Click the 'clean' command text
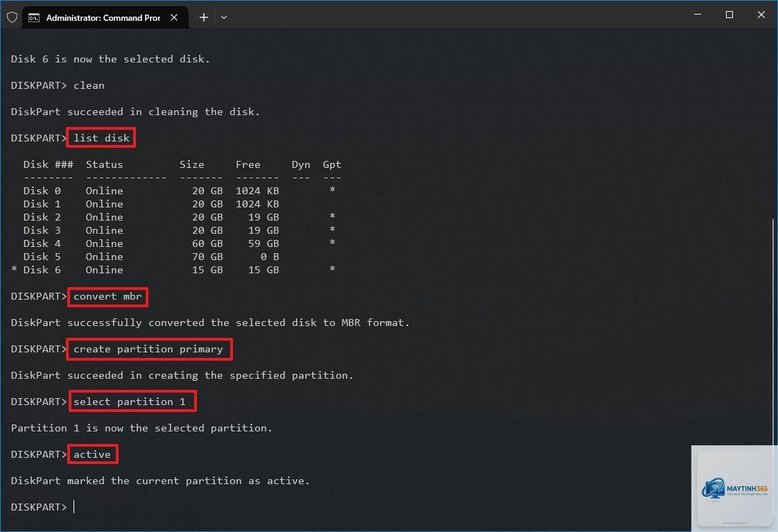 [x=89, y=85]
